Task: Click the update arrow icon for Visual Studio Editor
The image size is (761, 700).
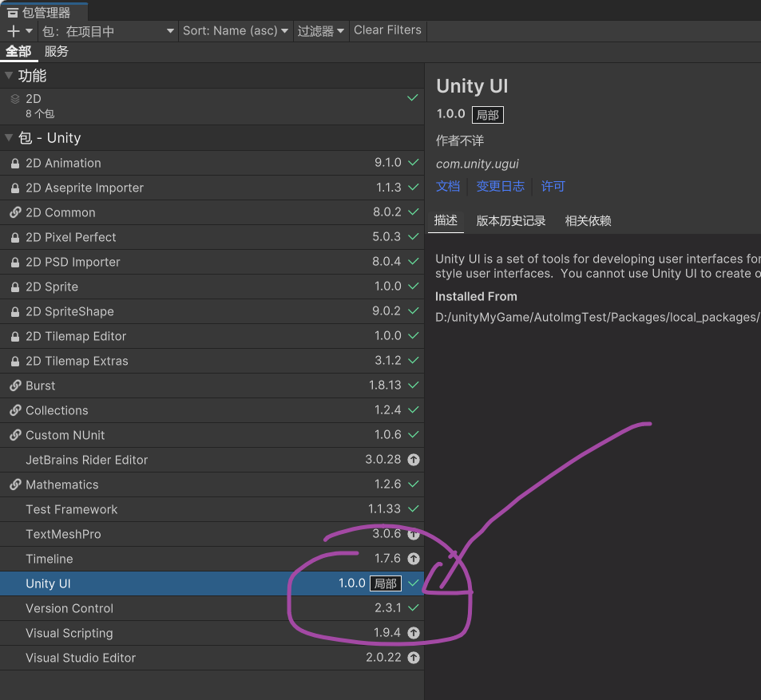Action: (x=414, y=658)
